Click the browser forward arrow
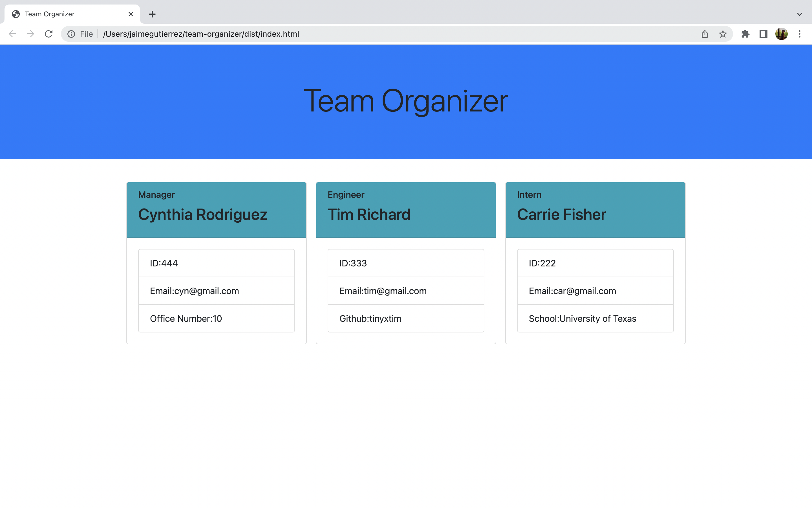The width and height of the screenshot is (812, 508). tap(30, 34)
